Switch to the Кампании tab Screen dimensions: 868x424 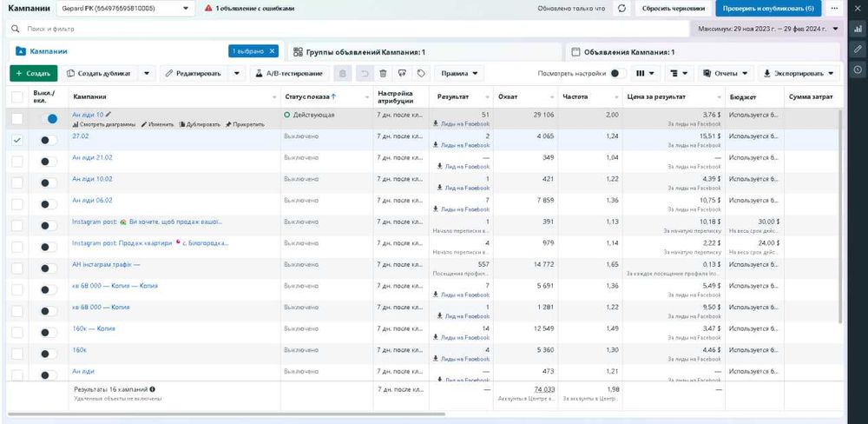[146, 51]
